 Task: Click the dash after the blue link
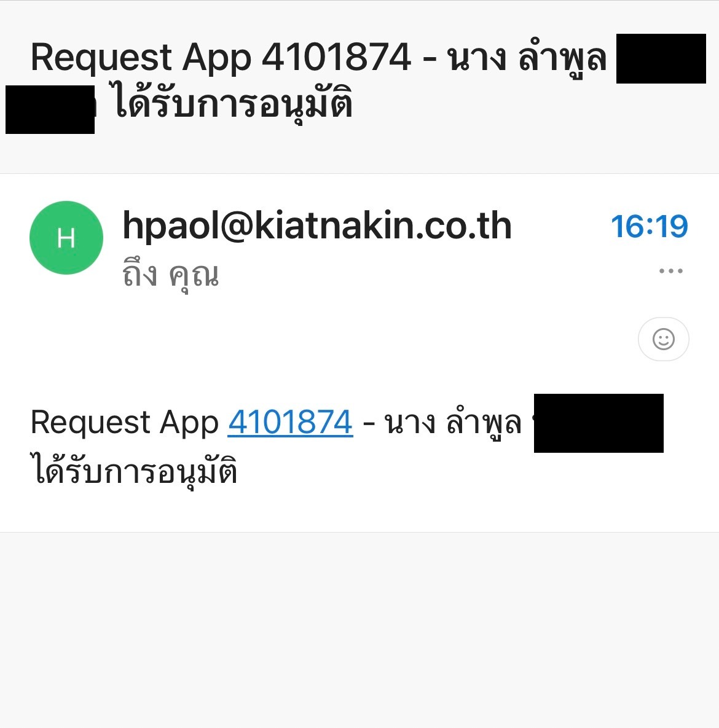pos(369,424)
